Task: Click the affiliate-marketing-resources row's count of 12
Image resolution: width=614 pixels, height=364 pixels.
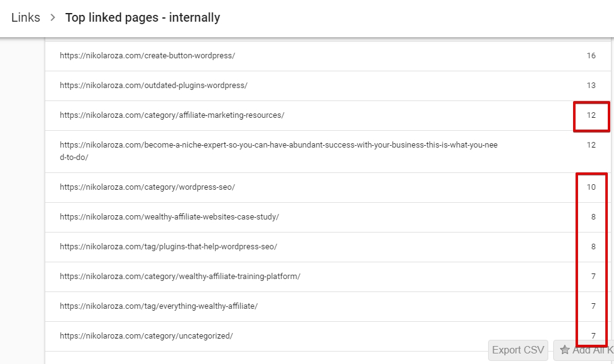Action: coord(591,115)
